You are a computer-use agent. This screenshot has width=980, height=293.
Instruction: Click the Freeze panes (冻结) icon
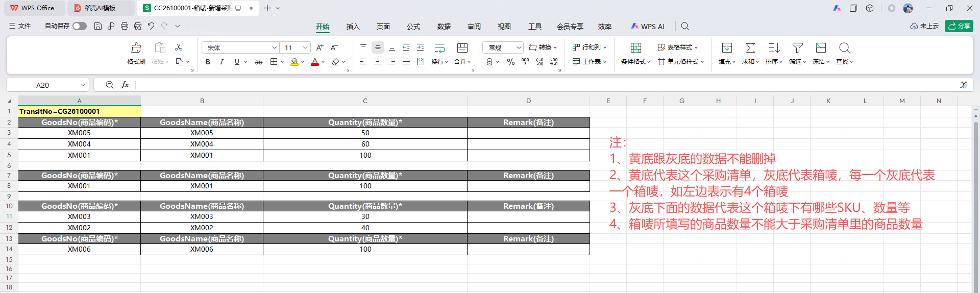pyautogui.click(x=821, y=48)
